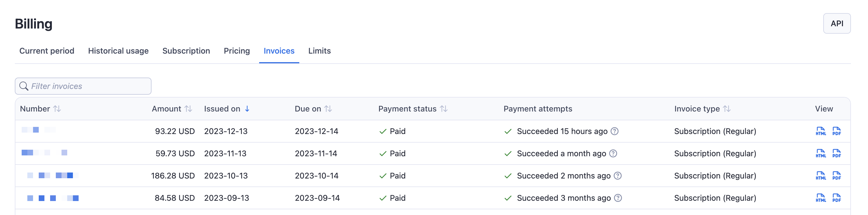Download the 59.73 USD invoice PDF
Viewport: 868px width, 215px height.
pyautogui.click(x=836, y=153)
